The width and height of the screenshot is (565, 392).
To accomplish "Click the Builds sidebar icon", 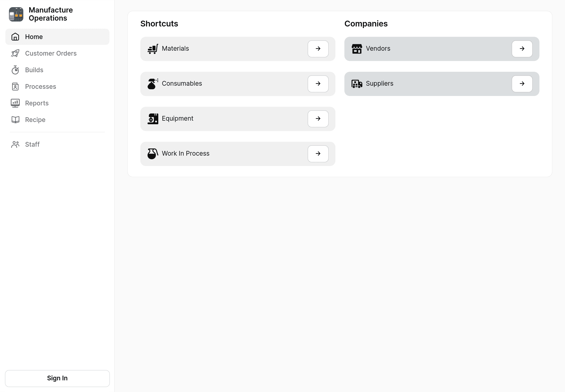I will [15, 70].
